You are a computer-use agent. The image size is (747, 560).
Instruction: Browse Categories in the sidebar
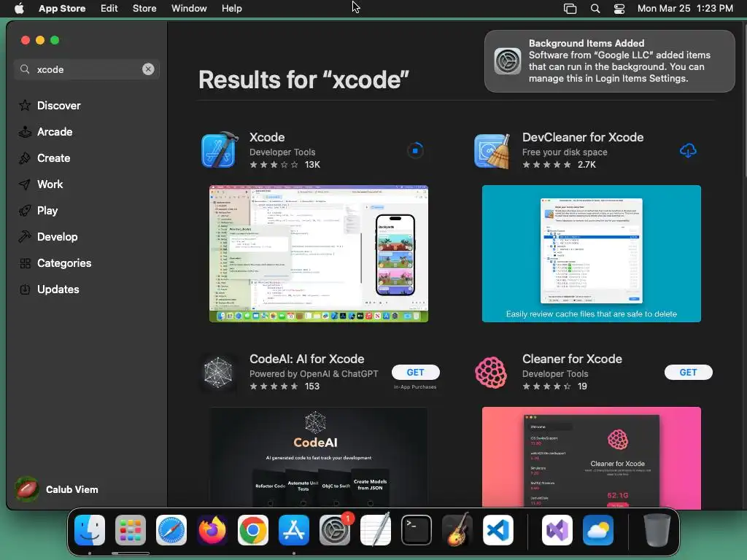coord(55,262)
